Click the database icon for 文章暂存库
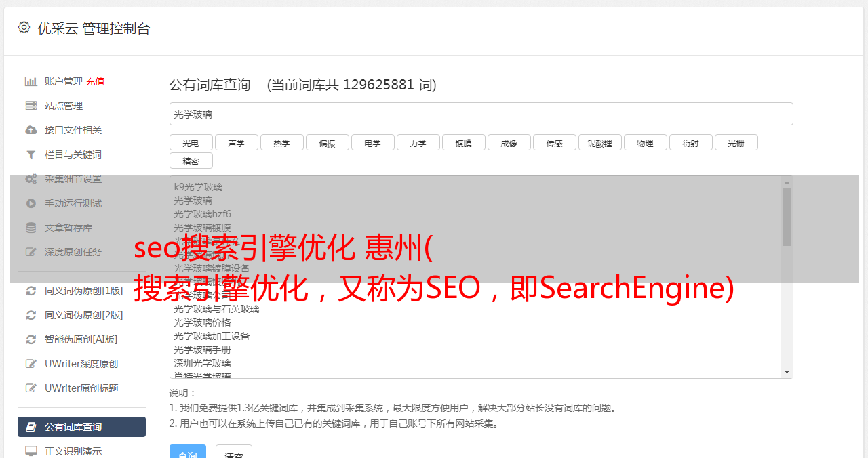This screenshot has height=458, width=868. pyautogui.click(x=31, y=228)
